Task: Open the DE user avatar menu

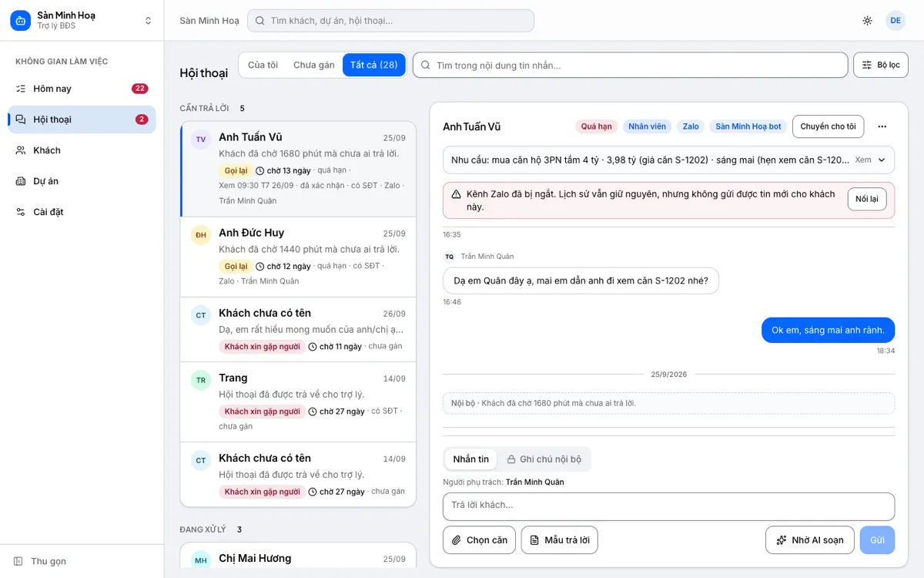Action: point(896,21)
